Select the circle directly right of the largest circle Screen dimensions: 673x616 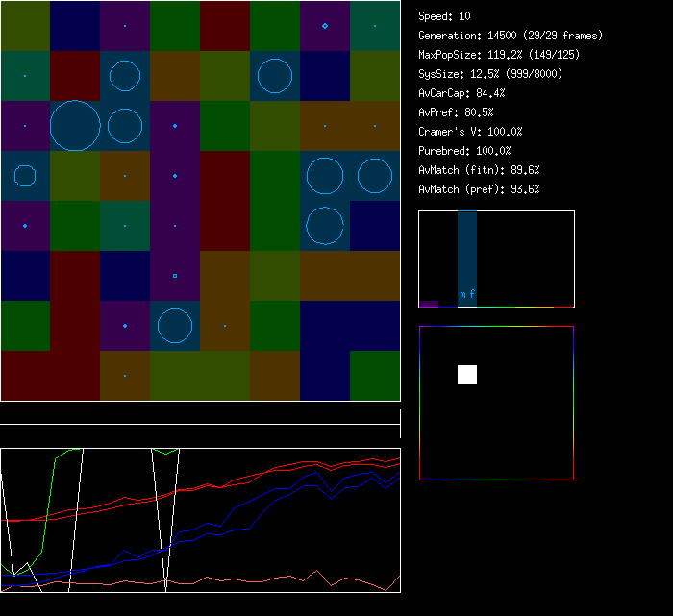[x=125, y=126]
